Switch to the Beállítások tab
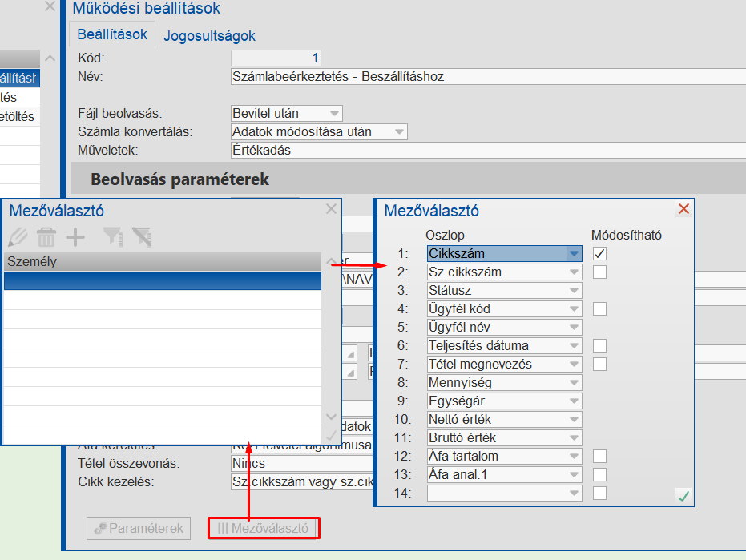Image resolution: width=746 pixels, height=560 pixels. (112, 34)
